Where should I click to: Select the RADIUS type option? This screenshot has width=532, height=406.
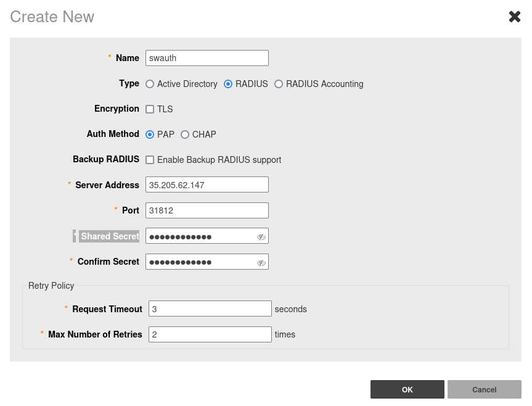pos(228,84)
